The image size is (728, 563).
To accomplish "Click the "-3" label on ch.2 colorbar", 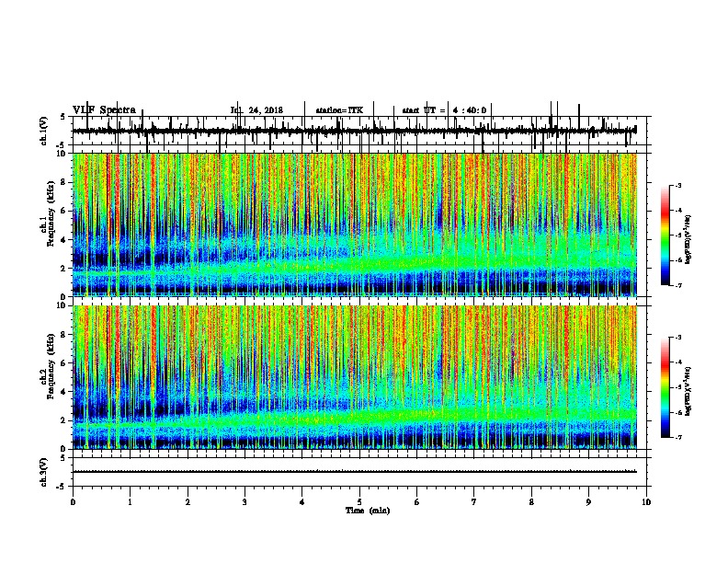I will point(678,338).
